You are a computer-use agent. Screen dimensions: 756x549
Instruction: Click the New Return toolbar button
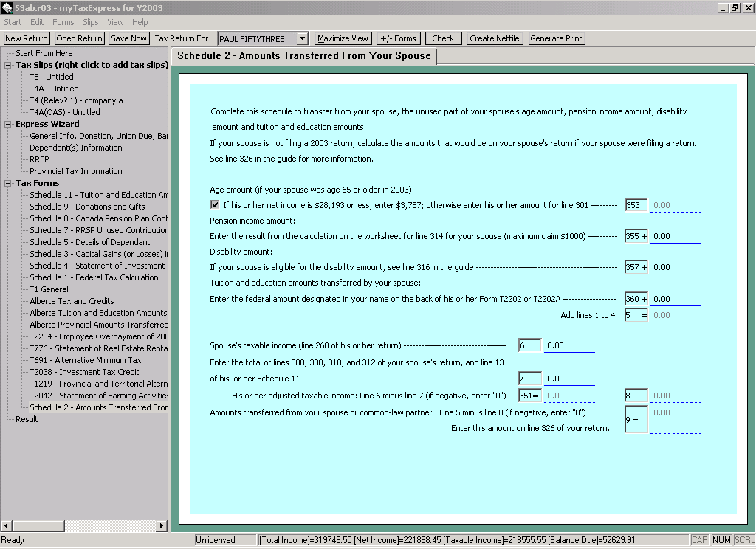click(x=27, y=38)
